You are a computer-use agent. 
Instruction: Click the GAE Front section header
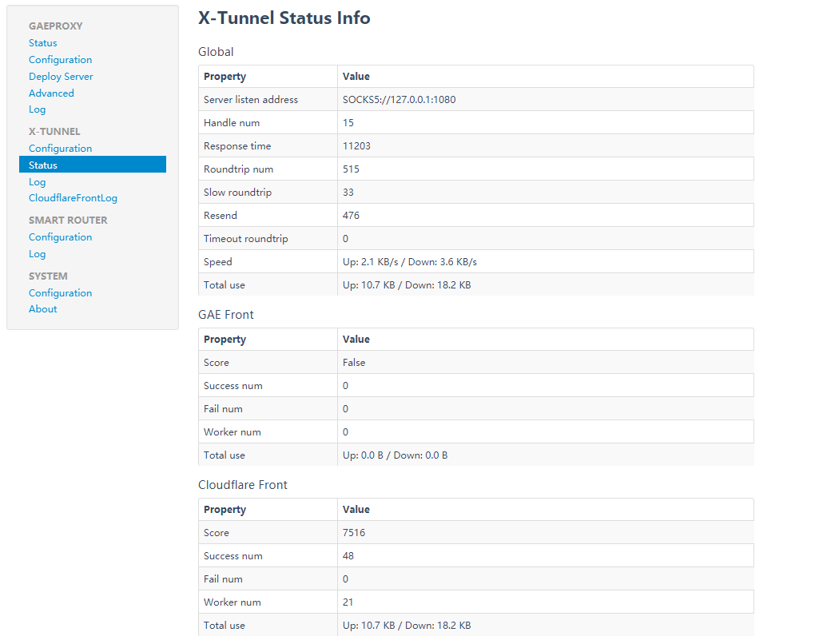click(x=226, y=314)
